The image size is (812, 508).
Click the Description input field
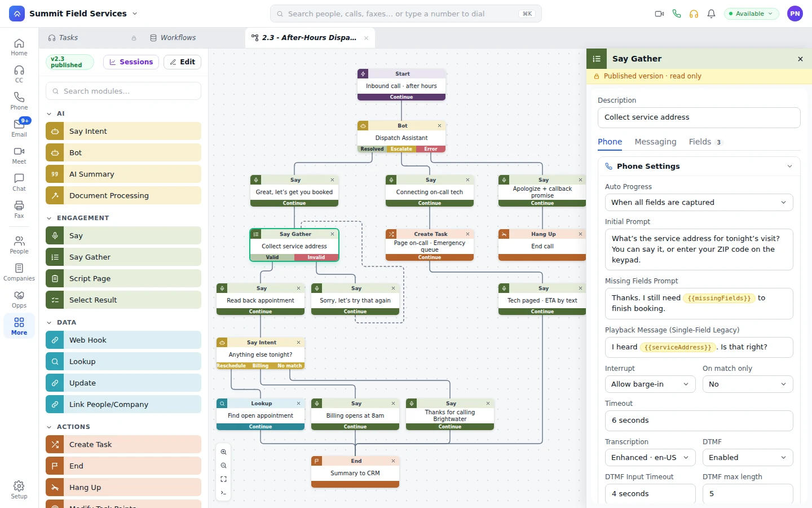click(x=699, y=117)
